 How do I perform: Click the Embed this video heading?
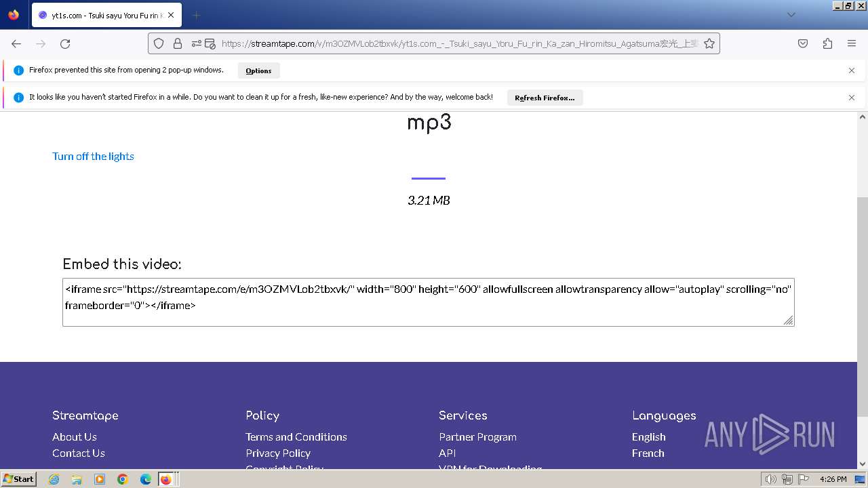pyautogui.click(x=122, y=264)
